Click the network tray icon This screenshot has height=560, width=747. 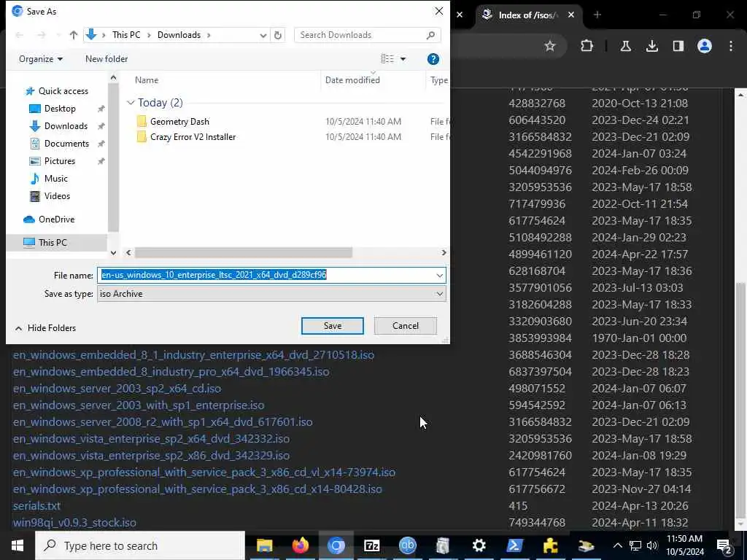pyautogui.click(x=635, y=545)
